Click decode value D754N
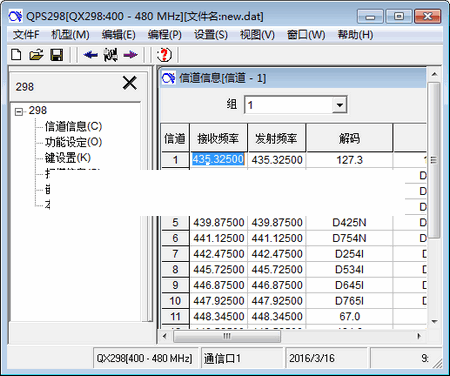Viewport: 450px width, 376px height. coord(349,238)
